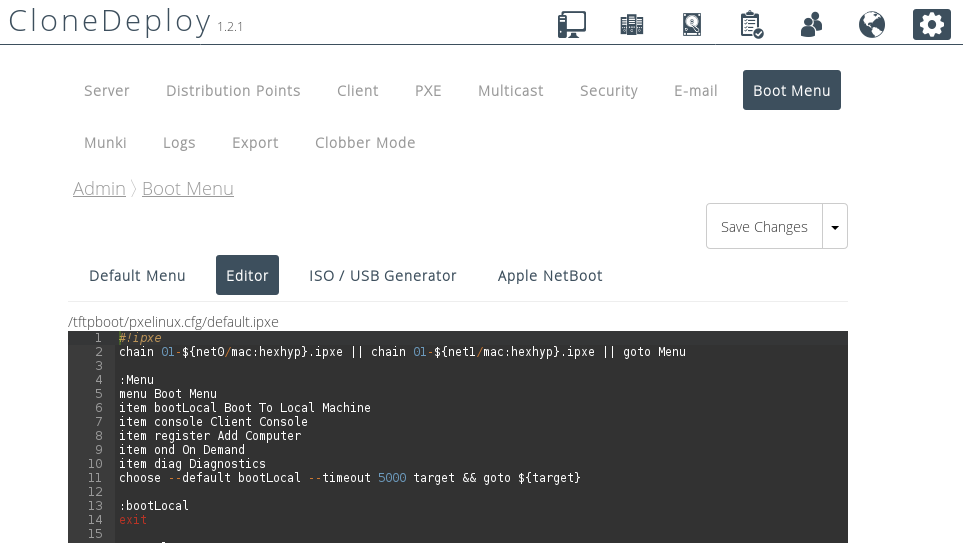Expand the Save Changes dropdown arrow
The image size is (963, 543).
click(835, 227)
